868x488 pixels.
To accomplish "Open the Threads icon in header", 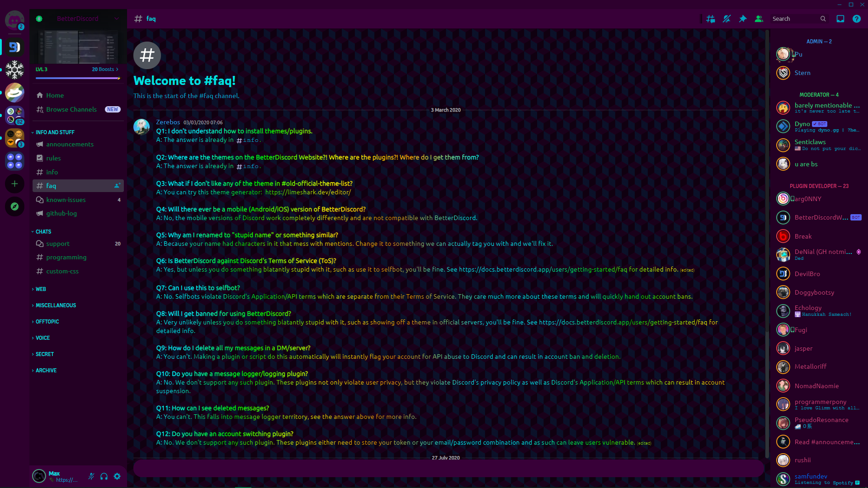I will 711,19.
